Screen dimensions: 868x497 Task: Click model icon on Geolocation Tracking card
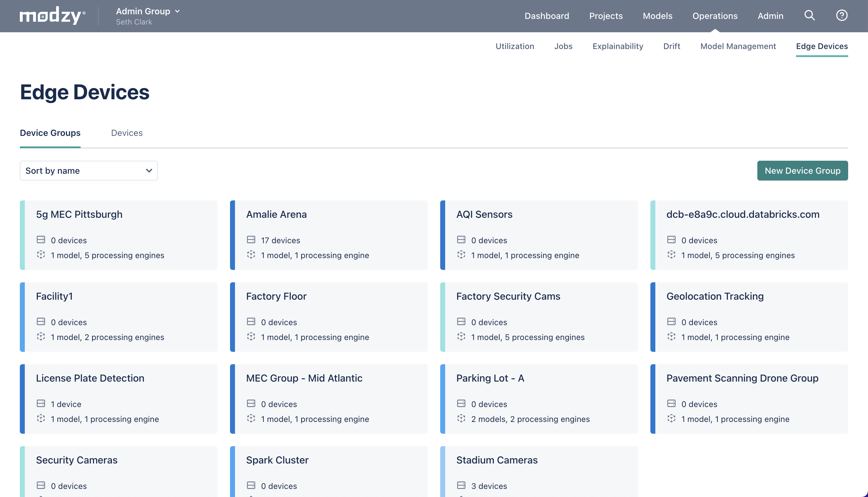coord(671,337)
